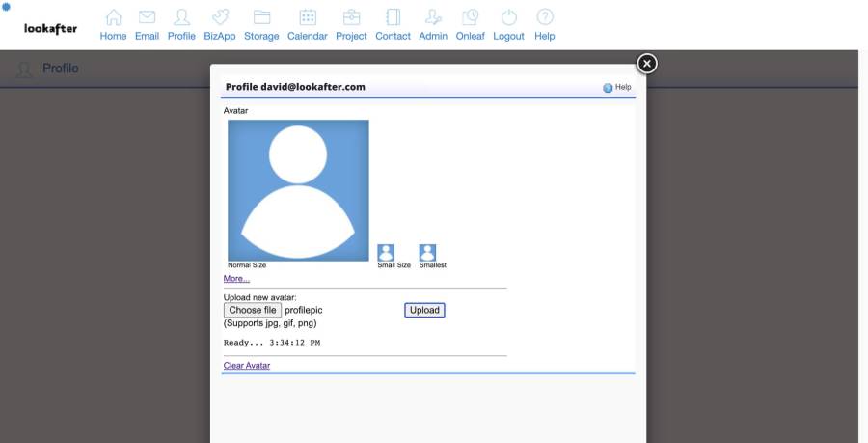Screen dimensions: 868x443
Task: Select the Smallest avatar thumbnail
Action: click(427, 252)
